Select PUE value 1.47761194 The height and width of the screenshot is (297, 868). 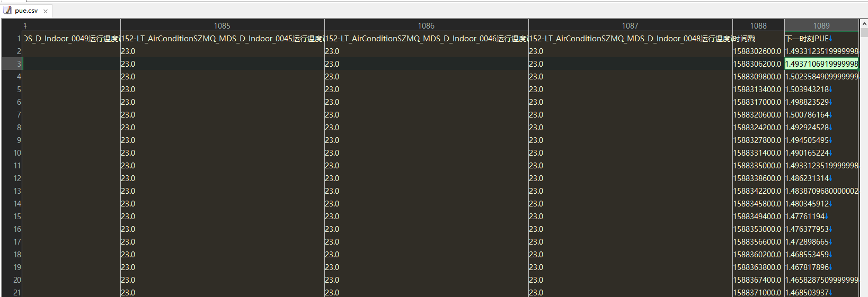[x=821, y=217]
